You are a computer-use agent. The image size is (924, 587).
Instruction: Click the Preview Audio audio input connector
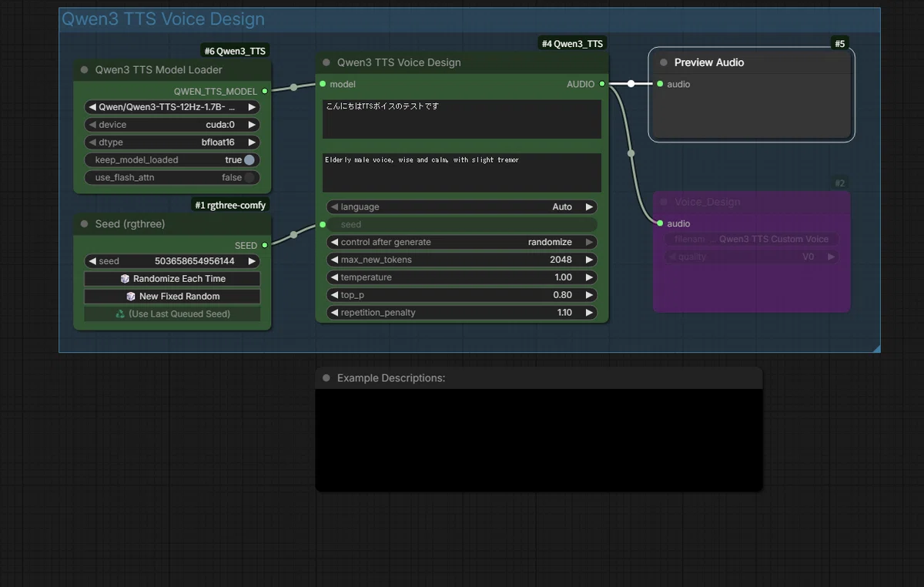point(660,84)
